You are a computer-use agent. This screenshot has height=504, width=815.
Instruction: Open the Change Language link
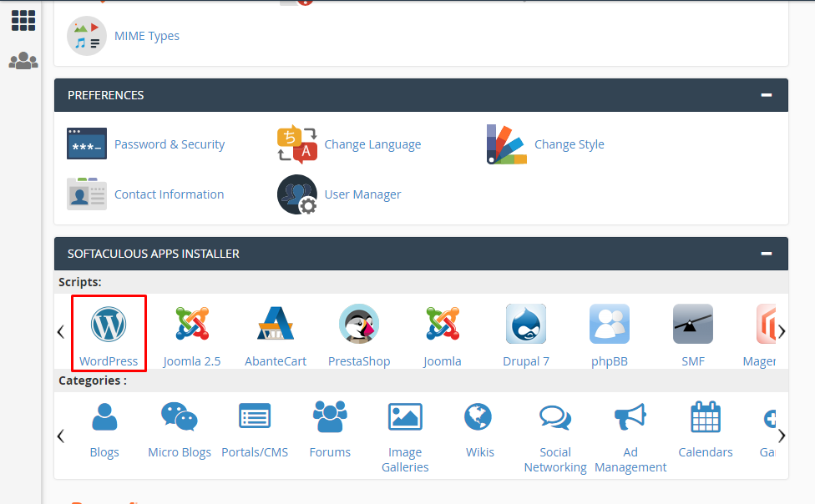pos(372,144)
